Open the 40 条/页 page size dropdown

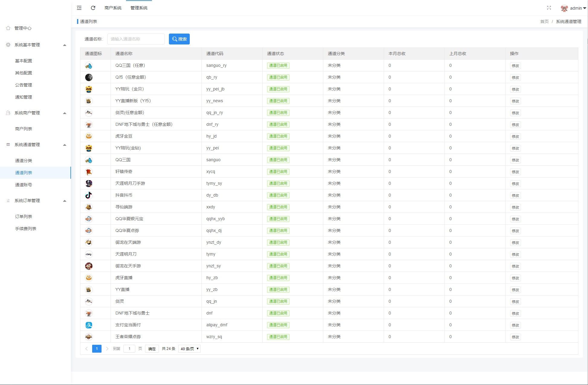click(189, 349)
